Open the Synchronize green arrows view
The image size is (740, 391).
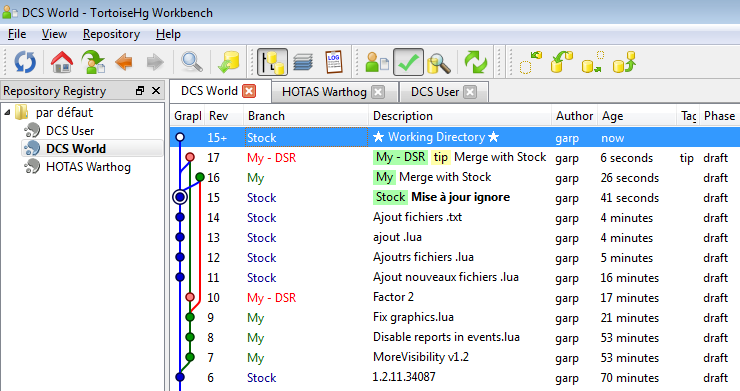[x=475, y=62]
